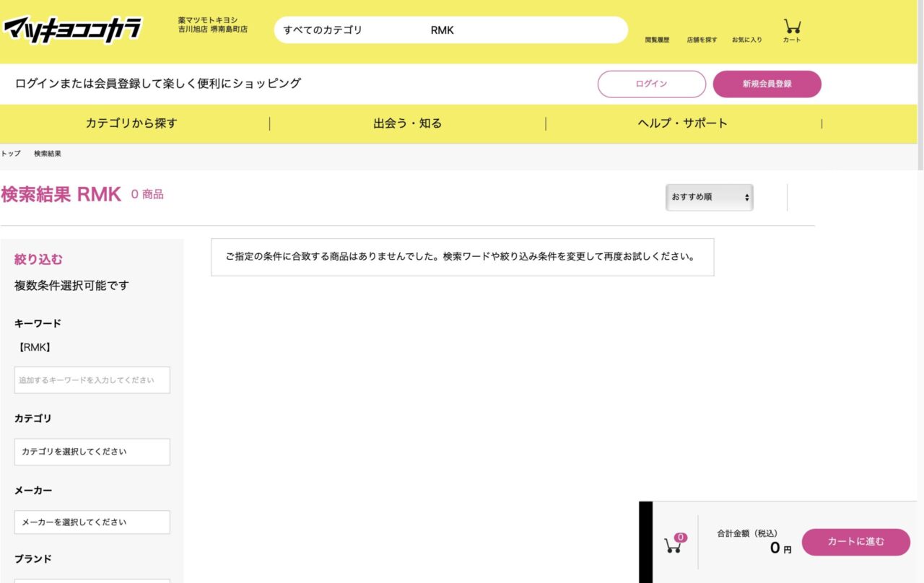Click the additional keyword input field

tap(92, 380)
